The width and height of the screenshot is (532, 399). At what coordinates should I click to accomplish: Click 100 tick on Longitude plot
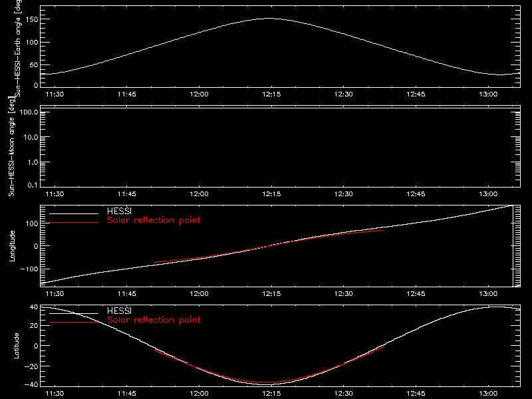(x=32, y=223)
